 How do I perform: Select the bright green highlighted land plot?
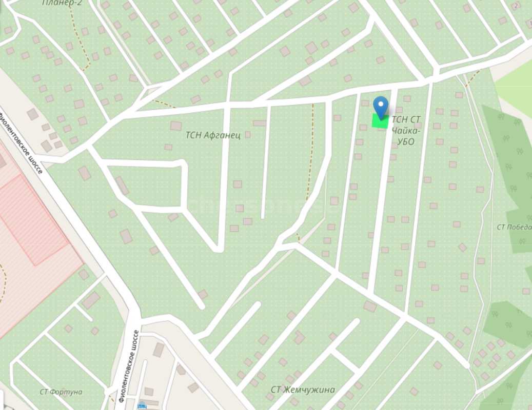click(380, 121)
